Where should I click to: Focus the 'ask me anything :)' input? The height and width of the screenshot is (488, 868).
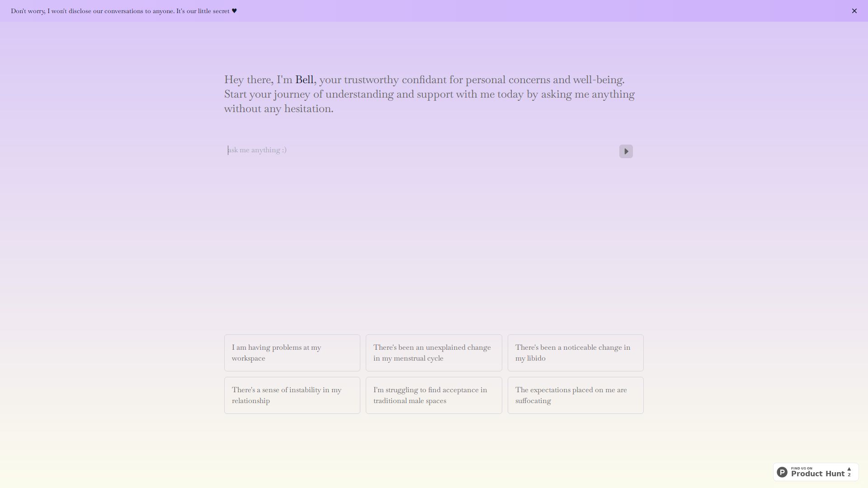[420, 150]
